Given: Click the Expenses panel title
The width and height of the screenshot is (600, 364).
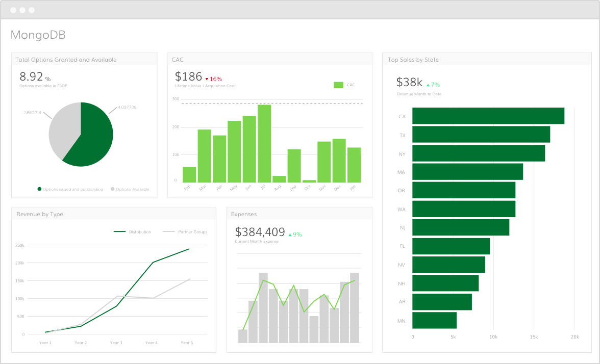Looking at the screenshot, I should tap(244, 214).
